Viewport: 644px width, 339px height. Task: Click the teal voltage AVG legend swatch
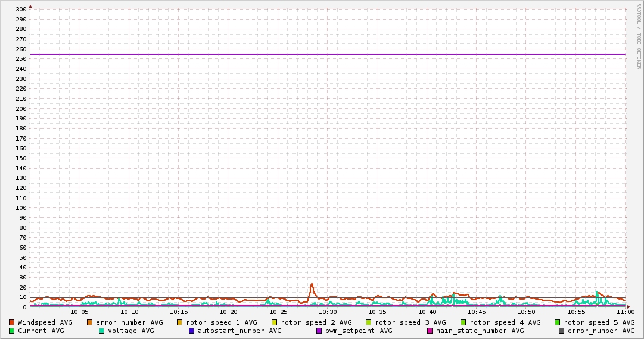(x=101, y=331)
